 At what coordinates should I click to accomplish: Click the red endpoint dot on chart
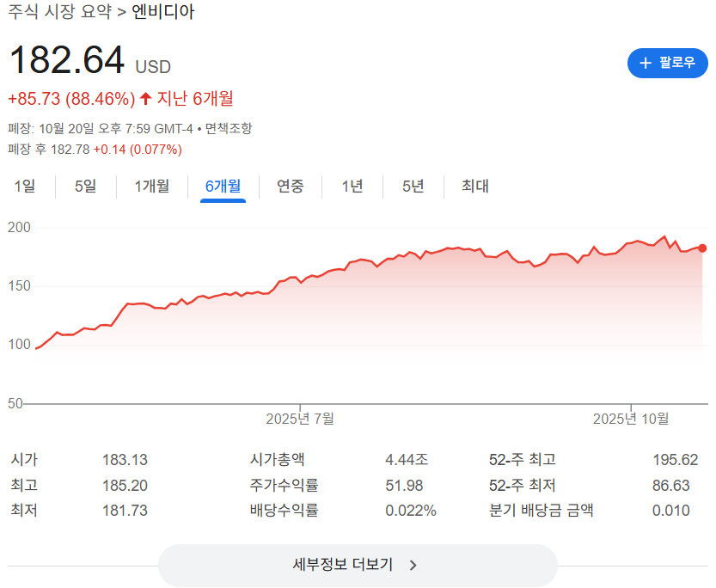coord(702,248)
